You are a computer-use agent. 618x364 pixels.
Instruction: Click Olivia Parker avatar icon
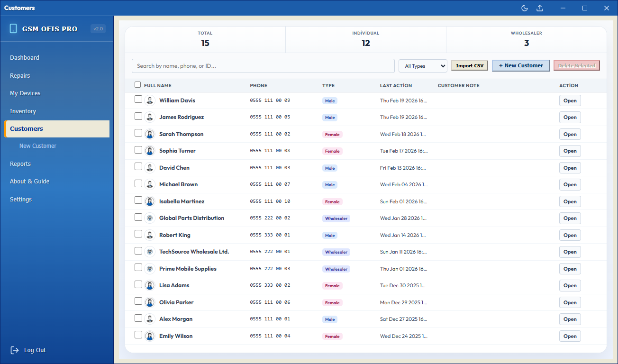tap(150, 302)
